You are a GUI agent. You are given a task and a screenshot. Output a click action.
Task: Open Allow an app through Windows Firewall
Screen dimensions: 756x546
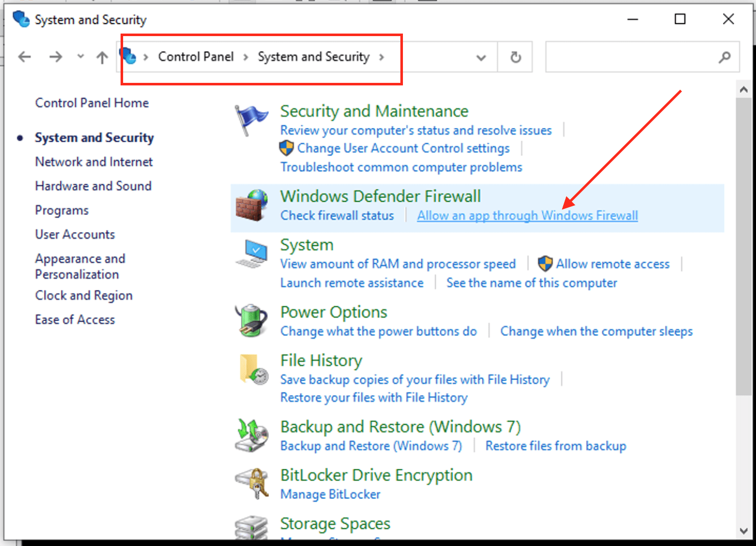point(527,216)
